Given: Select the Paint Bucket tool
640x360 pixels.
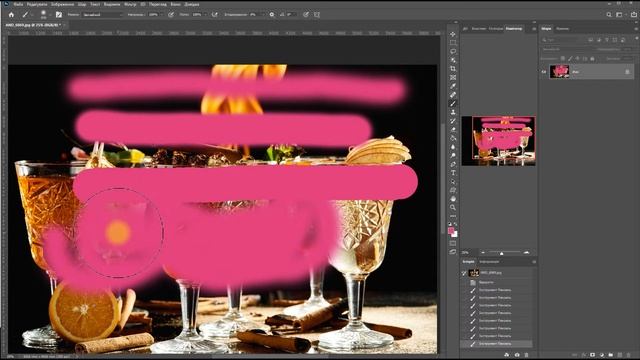Looking at the screenshot, I should click(453, 138).
